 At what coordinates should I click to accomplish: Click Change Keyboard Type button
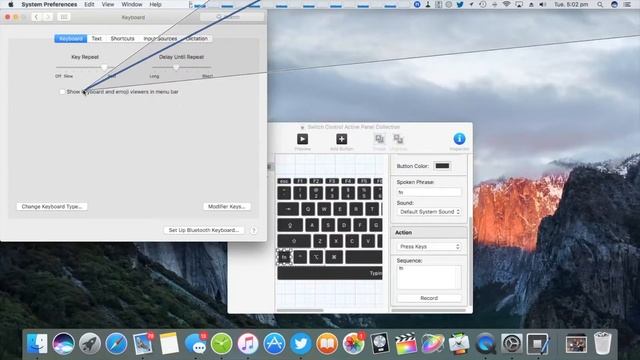tap(52, 207)
